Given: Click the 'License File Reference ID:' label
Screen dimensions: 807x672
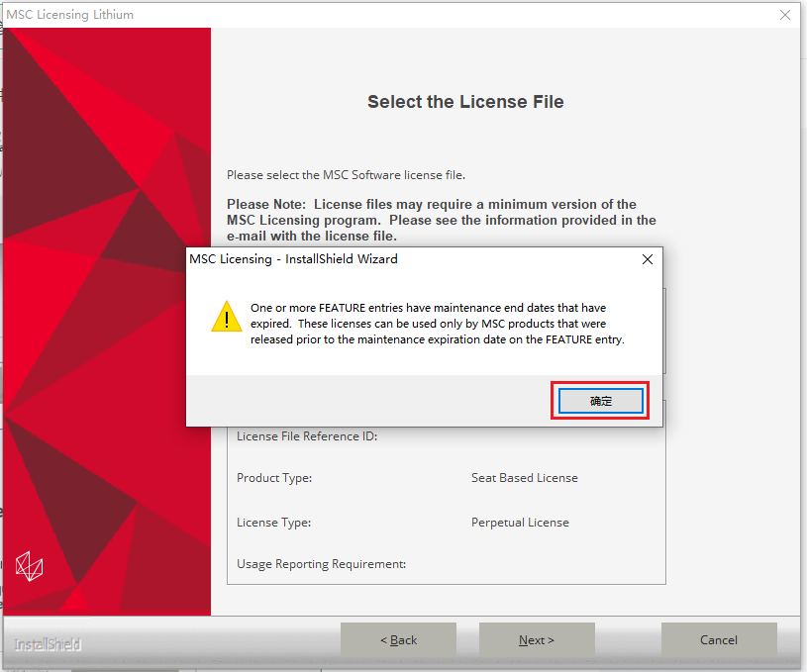Looking at the screenshot, I should (307, 436).
